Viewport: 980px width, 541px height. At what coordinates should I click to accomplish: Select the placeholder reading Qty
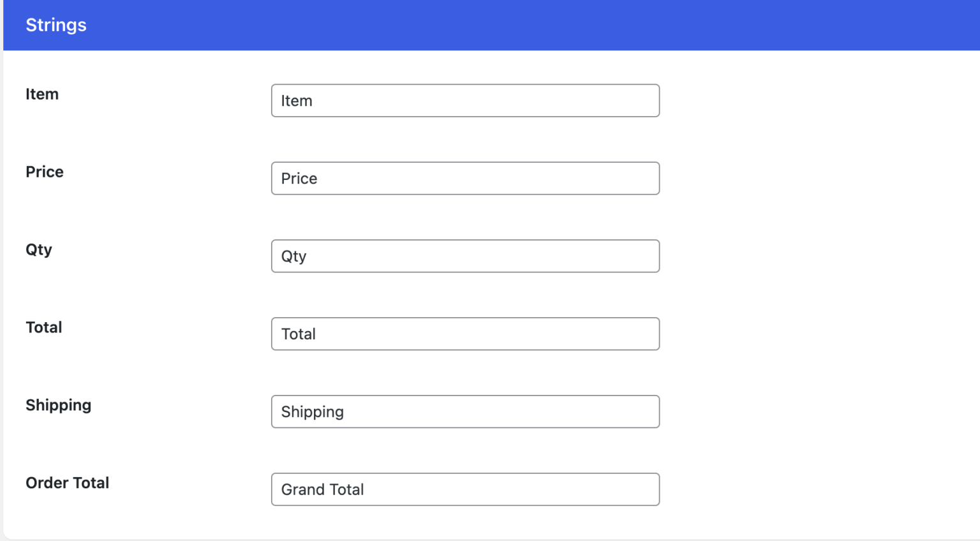pyautogui.click(x=293, y=256)
